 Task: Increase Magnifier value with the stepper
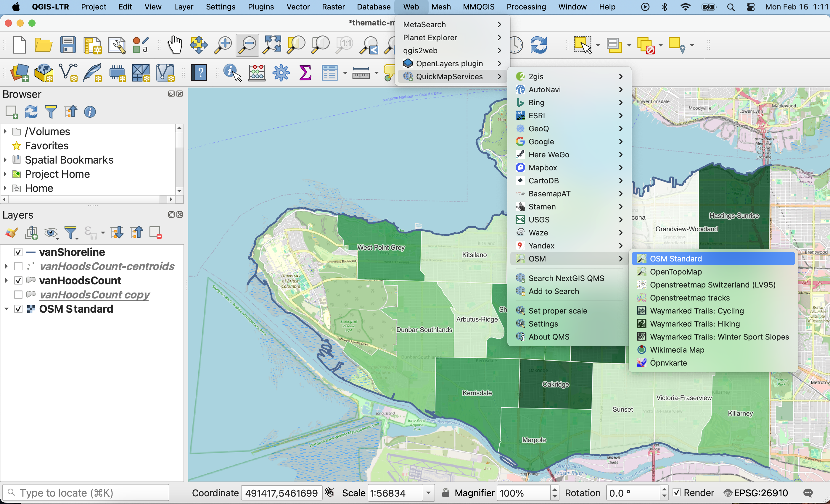555,490
